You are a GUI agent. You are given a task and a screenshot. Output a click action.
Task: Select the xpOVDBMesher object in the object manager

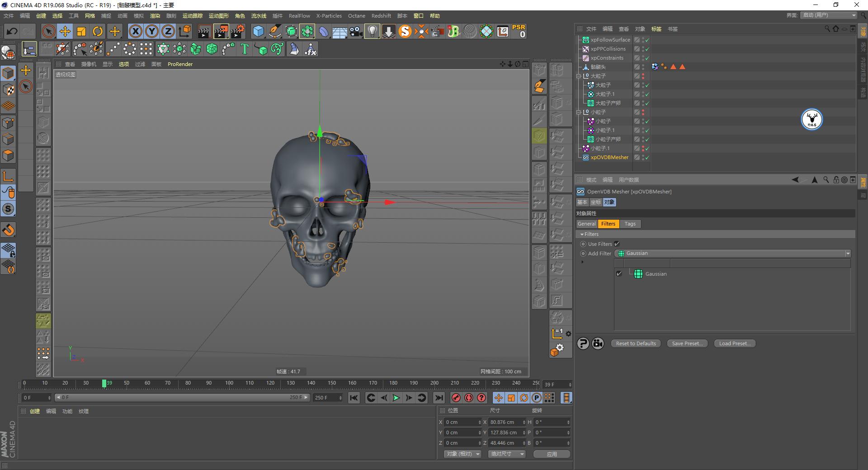[x=609, y=157]
